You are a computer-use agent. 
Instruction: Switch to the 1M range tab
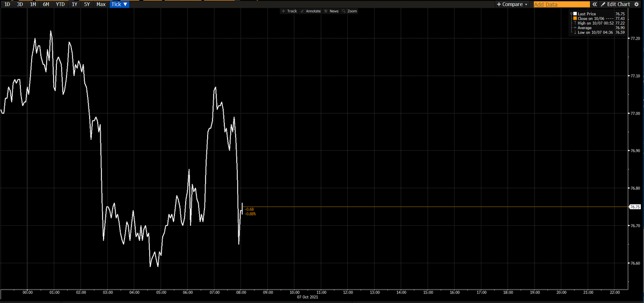pos(33,4)
